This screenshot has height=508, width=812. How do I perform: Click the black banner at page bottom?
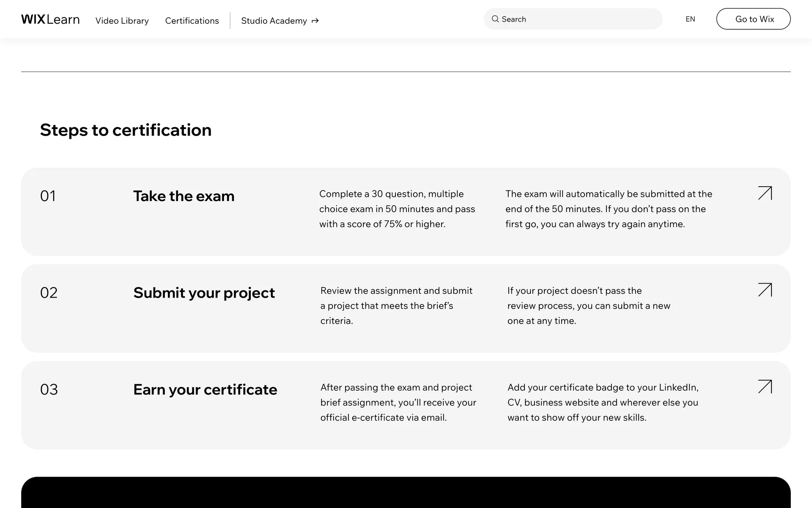(406, 493)
